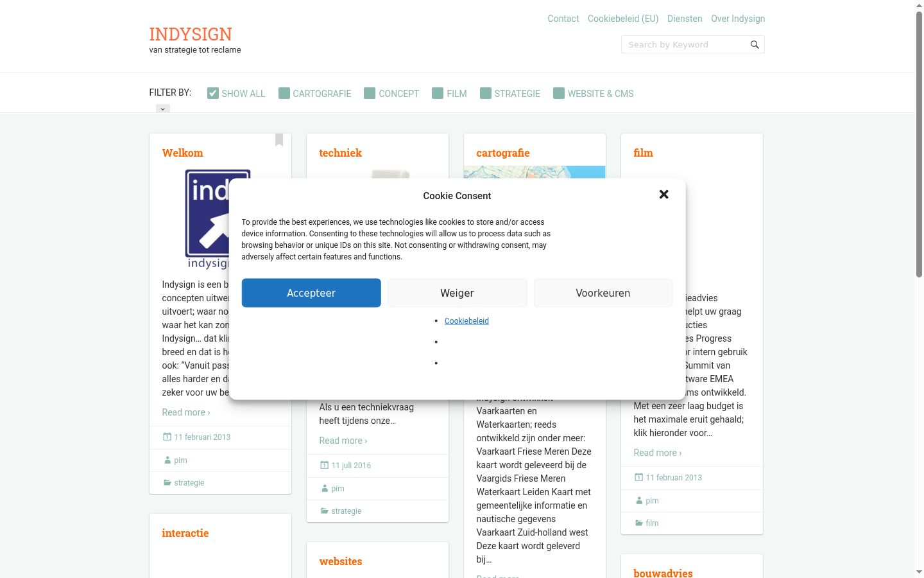Click calendar icon in the film card

pyautogui.click(x=639, y=478)
